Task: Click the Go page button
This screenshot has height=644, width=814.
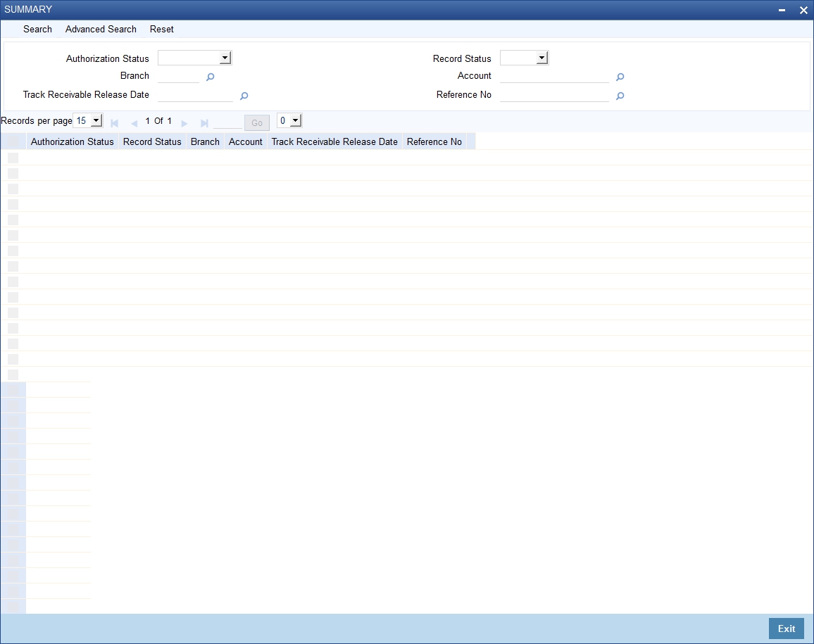Action: [257, 123]
